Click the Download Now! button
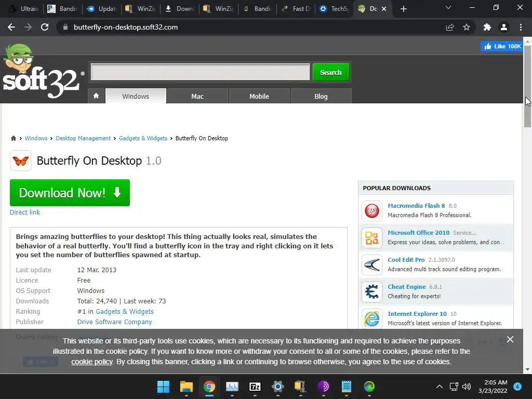 click(70, 193)
